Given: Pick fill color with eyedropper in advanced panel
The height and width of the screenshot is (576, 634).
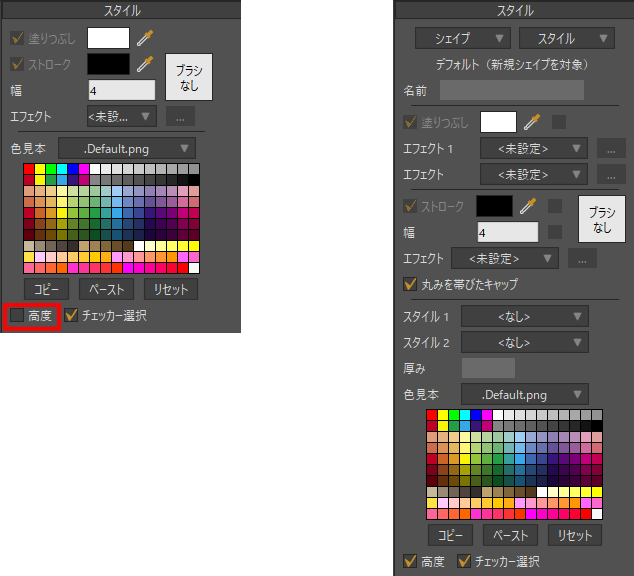Looking at the screenshot, I should pos(532,122).
